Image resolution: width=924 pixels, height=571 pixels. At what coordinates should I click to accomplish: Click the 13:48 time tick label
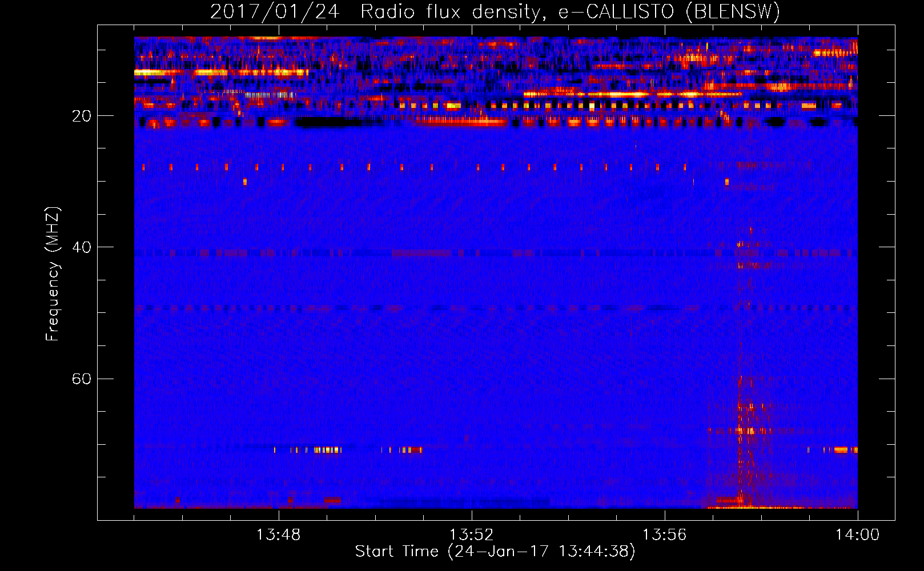click(x=279, y=535)
